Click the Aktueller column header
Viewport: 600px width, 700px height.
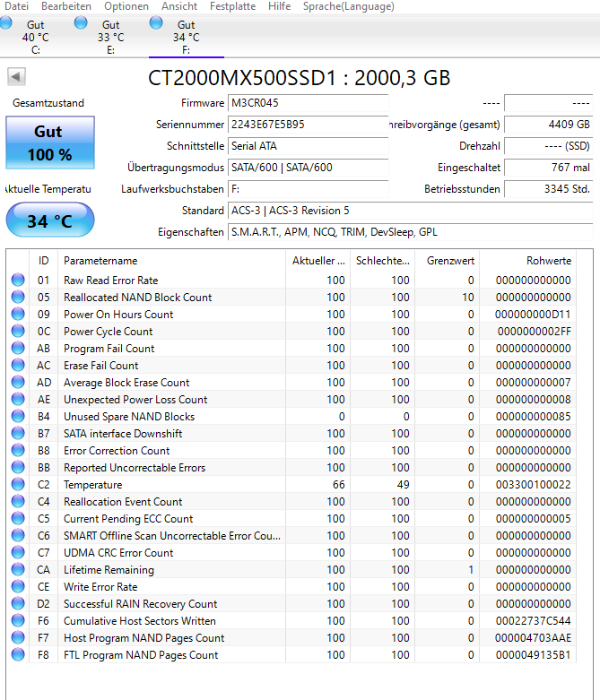(x=318, y=261)
